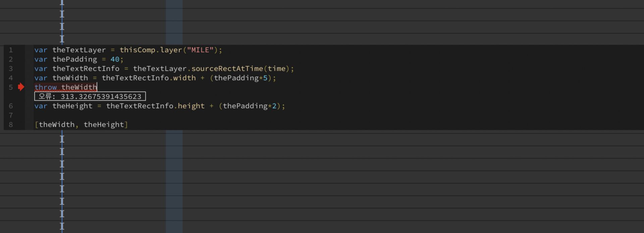Click sourceRectAtTime on line 3
Screen dimensions: 644x233
(x=227, y=69)
